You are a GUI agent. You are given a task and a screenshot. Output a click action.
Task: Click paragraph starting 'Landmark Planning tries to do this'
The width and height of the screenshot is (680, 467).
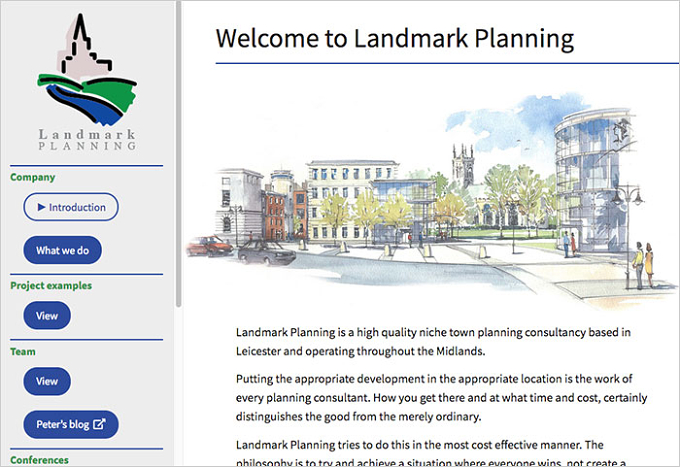(431, 453)
